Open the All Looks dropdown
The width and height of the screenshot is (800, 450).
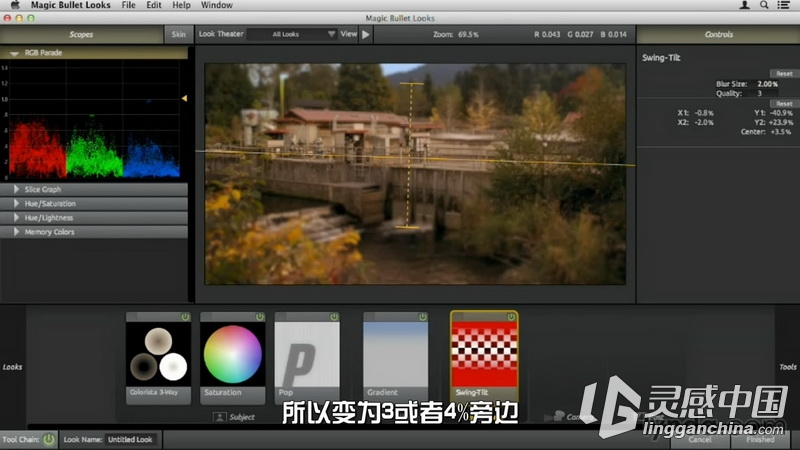pos(292,34)
